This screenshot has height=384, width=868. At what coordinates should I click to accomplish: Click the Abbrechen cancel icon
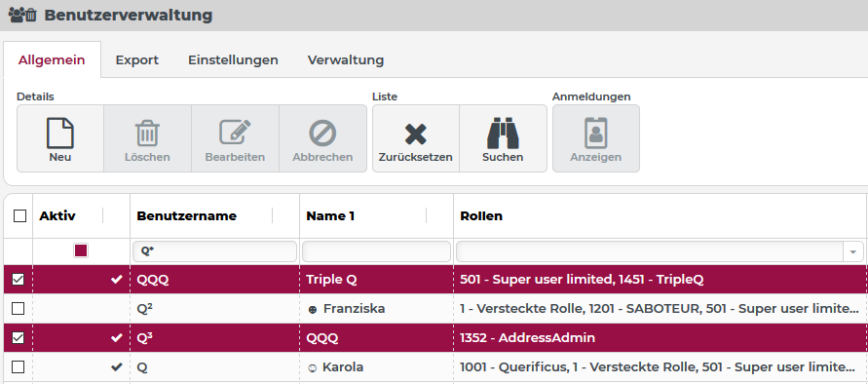[322, 134]
